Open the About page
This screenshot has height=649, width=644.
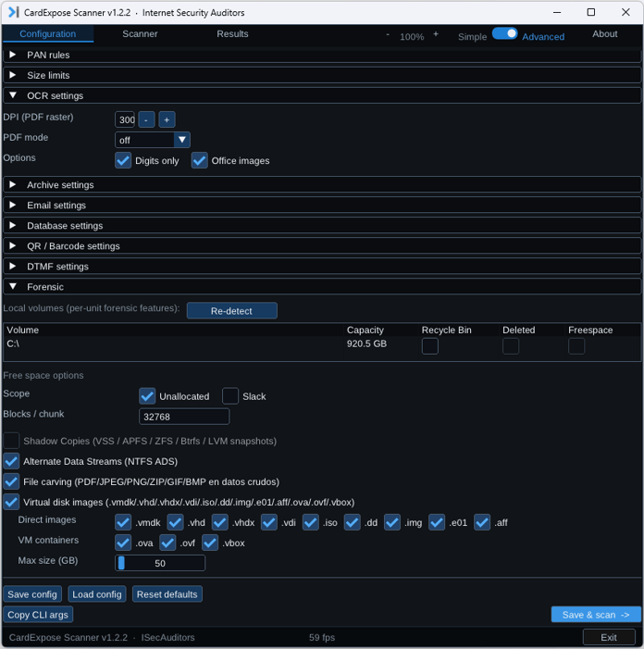(x=604, y=34)
